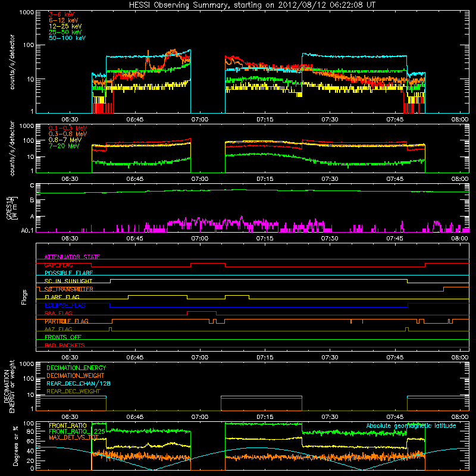Select the DECIMATION_ENERGY legend label

pyautogui.click(x=76, y=368)
